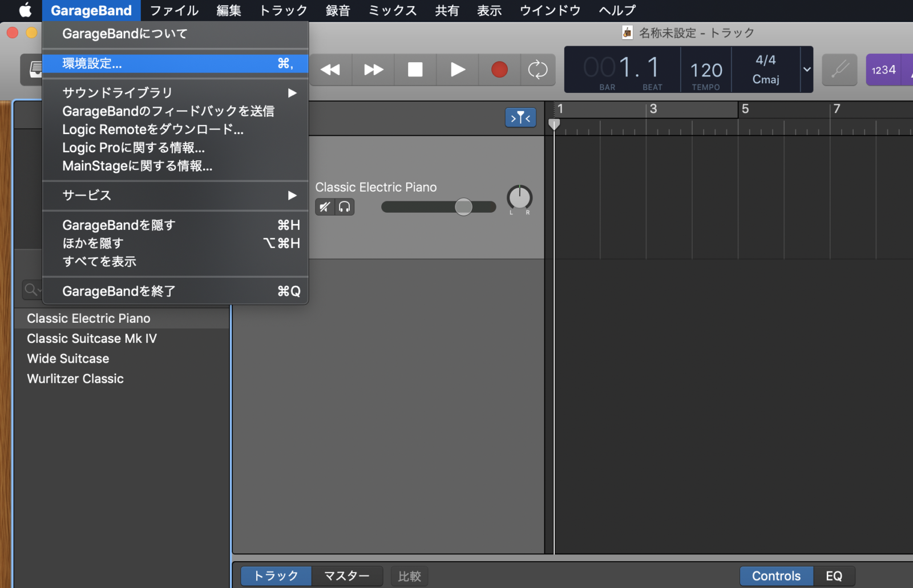Open the ファイル menu
913x588 pixels.
[174, 10]
